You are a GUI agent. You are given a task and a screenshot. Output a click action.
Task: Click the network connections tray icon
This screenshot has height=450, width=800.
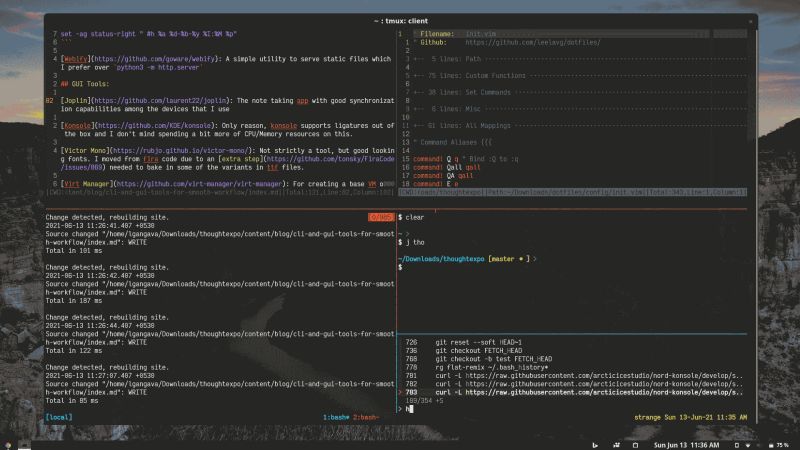click(616, 445)
